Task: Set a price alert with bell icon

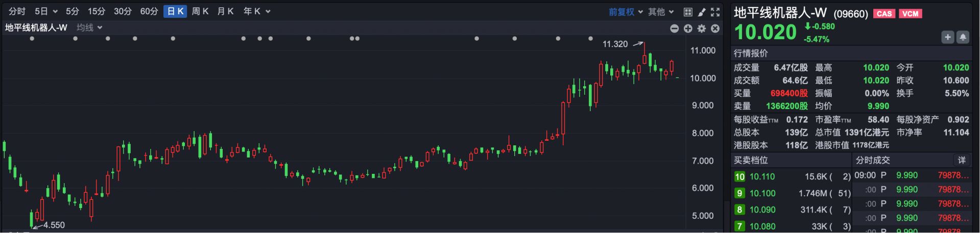Action: [x=963, y=37]
